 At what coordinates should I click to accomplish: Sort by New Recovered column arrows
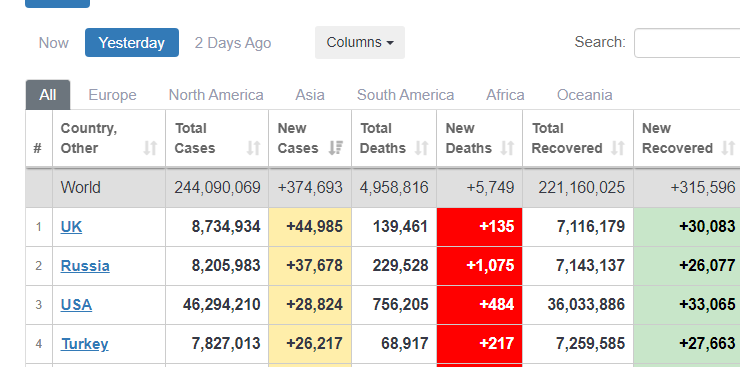(728, 148)
